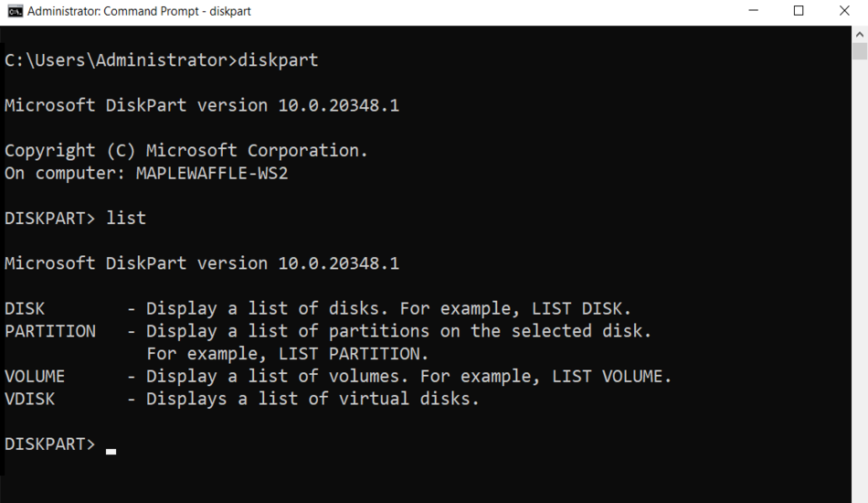Maximize the Command Prompt window
The image size is (868, 503).
[799, 11]
